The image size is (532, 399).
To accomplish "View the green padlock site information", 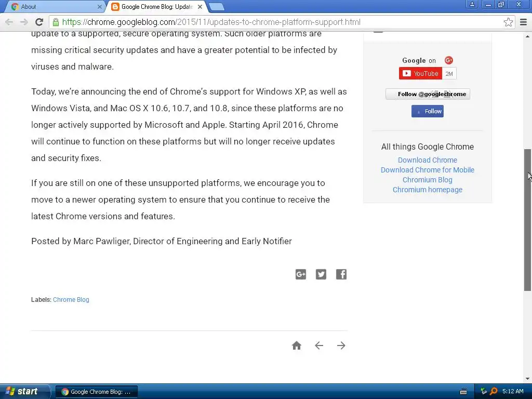I will coord(56,22).
